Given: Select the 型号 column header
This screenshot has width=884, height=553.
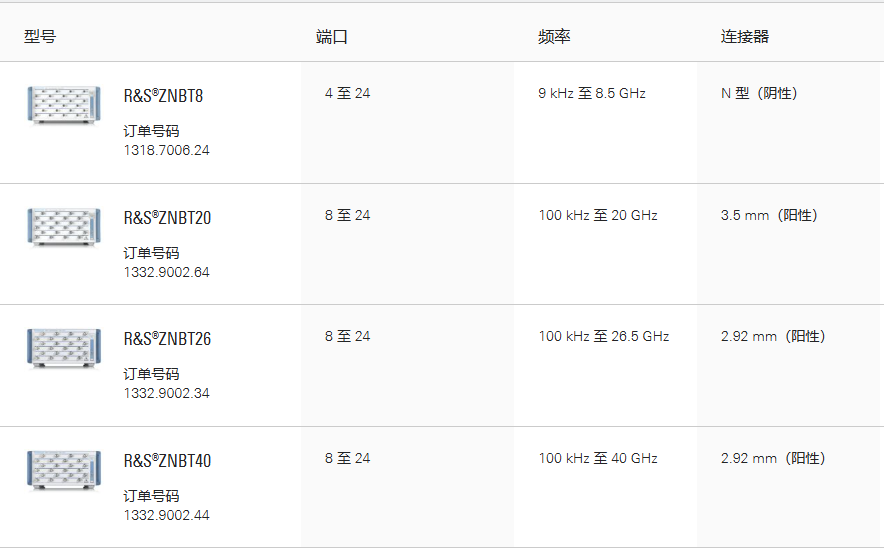Looking at the screenshot, I should [40, 37].
